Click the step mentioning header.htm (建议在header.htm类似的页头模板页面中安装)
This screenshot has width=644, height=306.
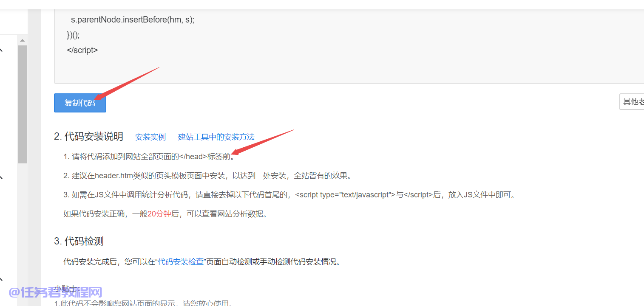coord(207,176)
